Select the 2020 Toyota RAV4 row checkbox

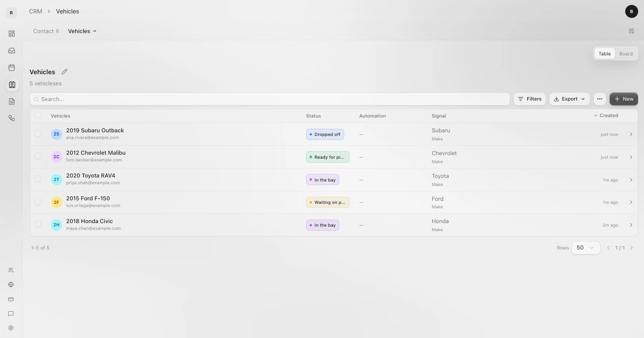pyautogui.click(x=38, y=179)
